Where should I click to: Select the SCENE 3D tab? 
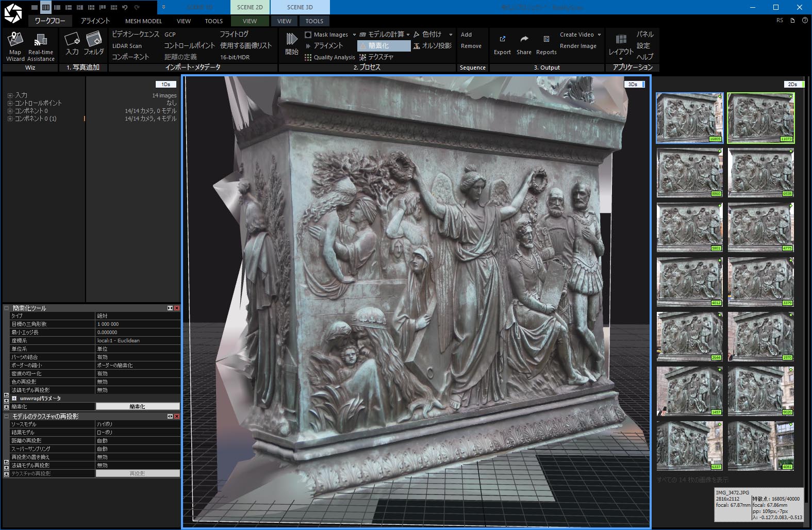pos(300,7)
